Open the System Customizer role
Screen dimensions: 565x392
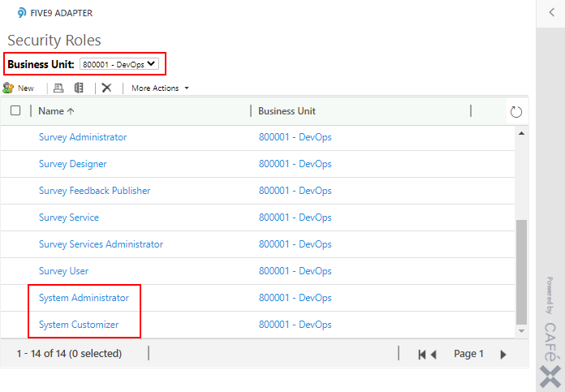pos(79,325)
